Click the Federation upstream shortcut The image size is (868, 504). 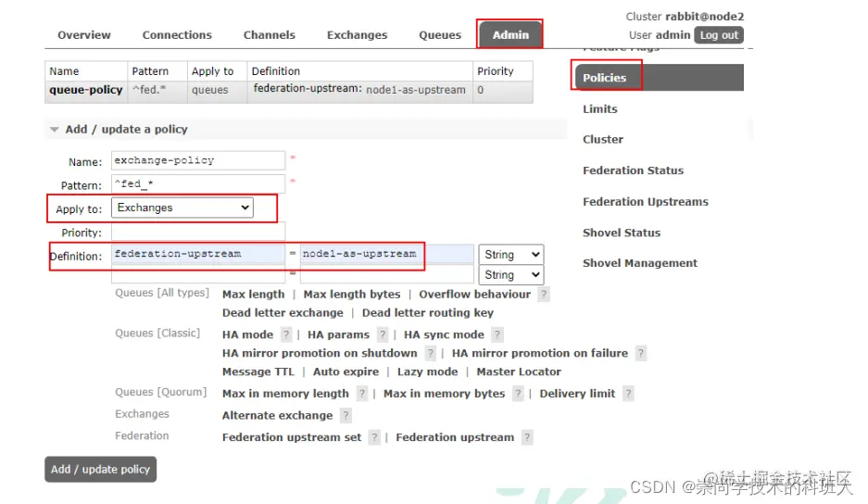click(455, 437)
